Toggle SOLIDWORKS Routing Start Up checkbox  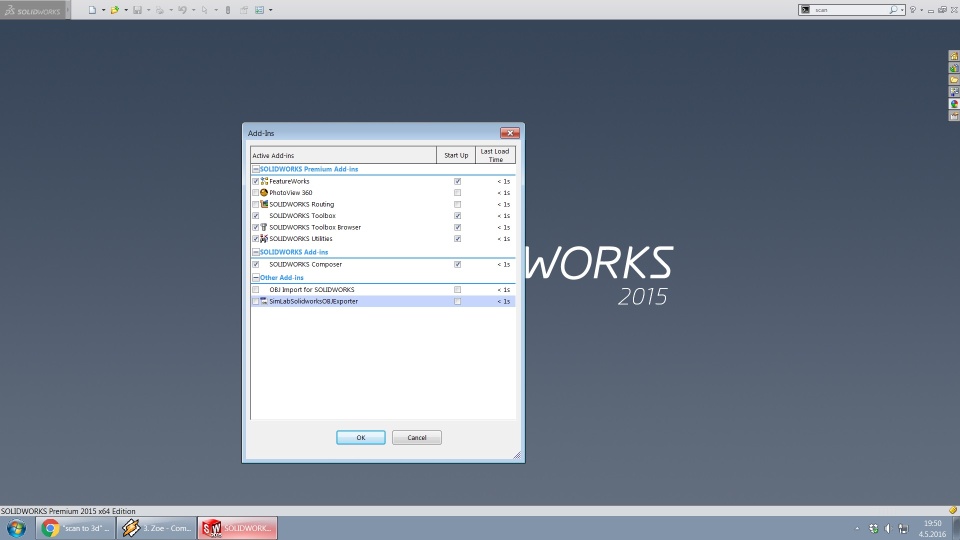tap(457, 204)
